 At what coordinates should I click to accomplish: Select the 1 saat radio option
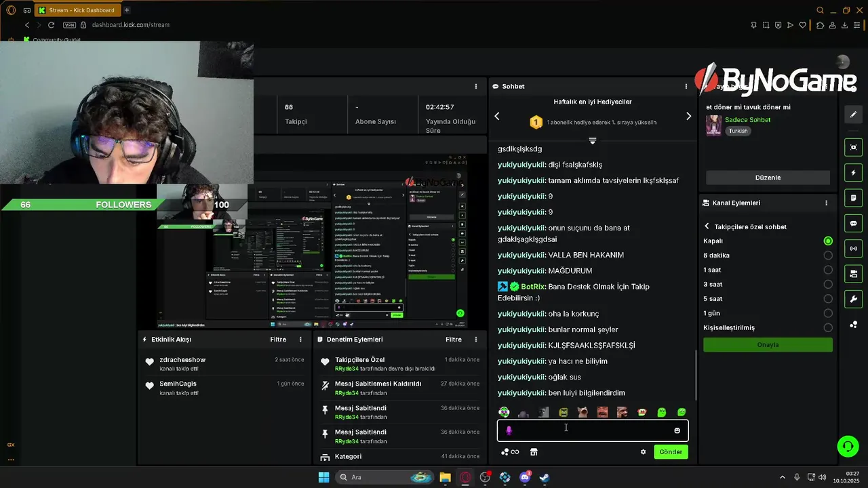pos(828,270)
